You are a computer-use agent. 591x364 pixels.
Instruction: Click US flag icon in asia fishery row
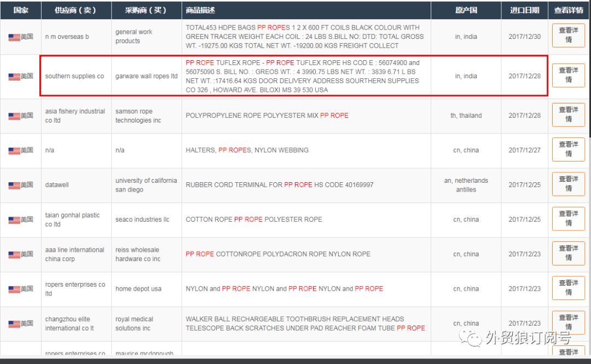point(14,116)
